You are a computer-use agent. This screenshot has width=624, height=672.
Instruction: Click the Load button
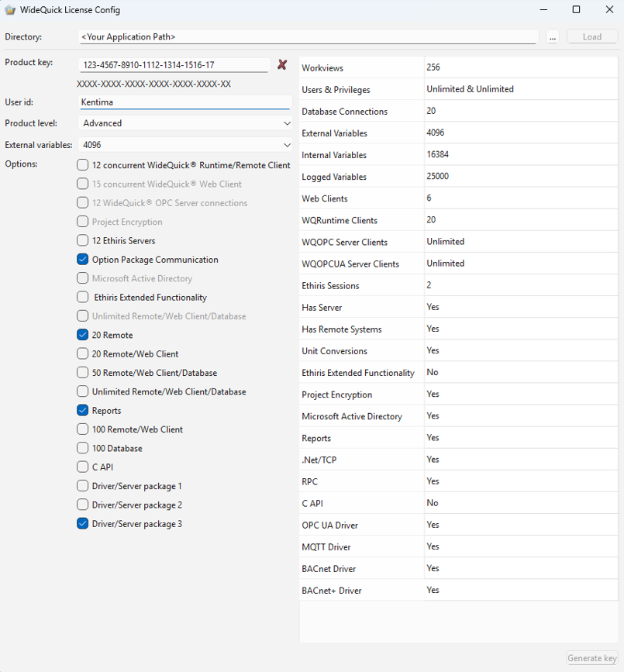591,36
